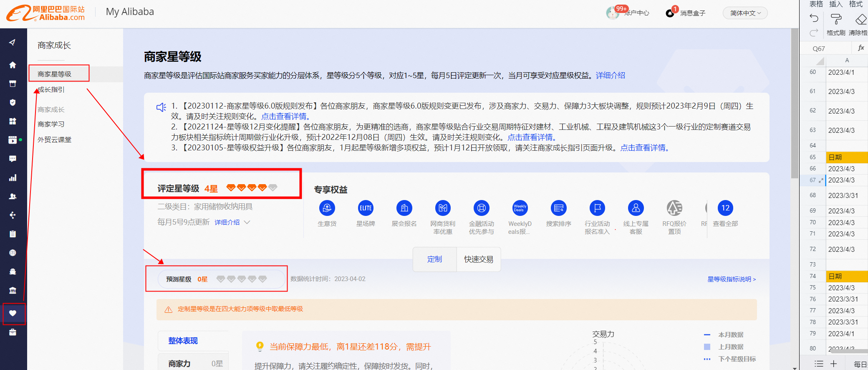Click the undo arrow in the spreadsheet toolbar
The width and height of the screenshot is (868, 370).
pos(814,18)
